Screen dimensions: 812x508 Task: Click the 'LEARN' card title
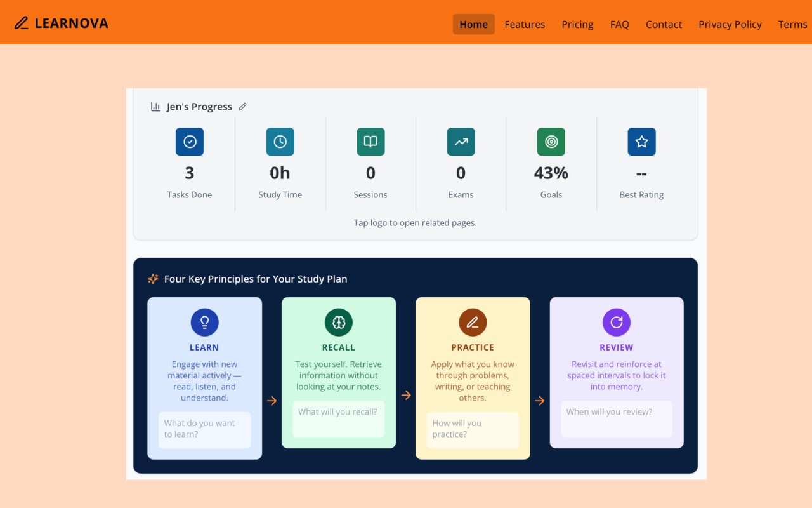[x=204, y=347]
